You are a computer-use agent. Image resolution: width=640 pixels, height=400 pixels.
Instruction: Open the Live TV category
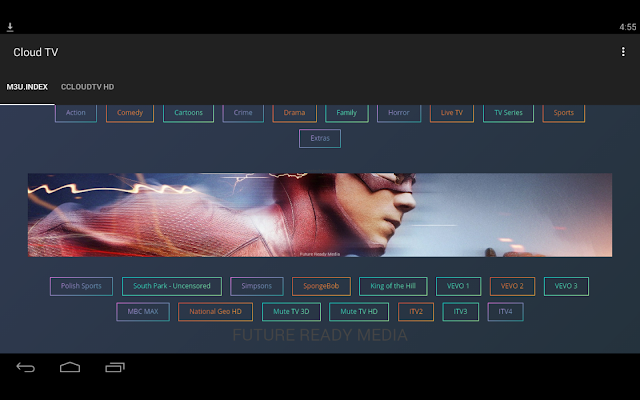[452, 113]
